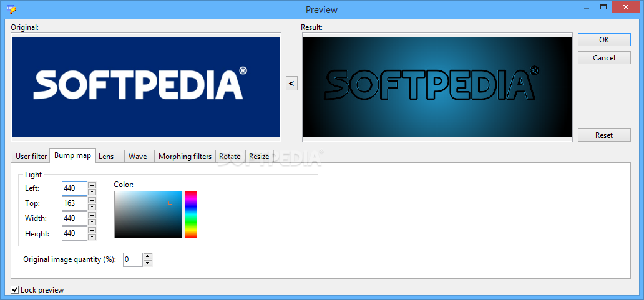Decrease the Top value with the down arrow
644x300 pixels.
pyautogui.click(x=92, y=207)
